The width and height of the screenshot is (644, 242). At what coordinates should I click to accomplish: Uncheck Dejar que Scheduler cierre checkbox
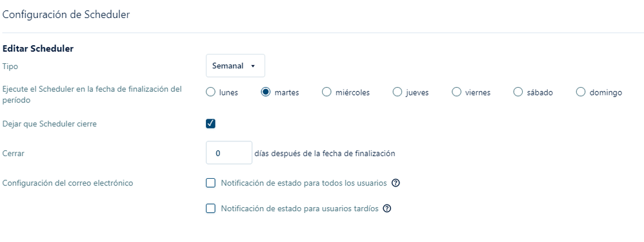click(x=210, y=123)
